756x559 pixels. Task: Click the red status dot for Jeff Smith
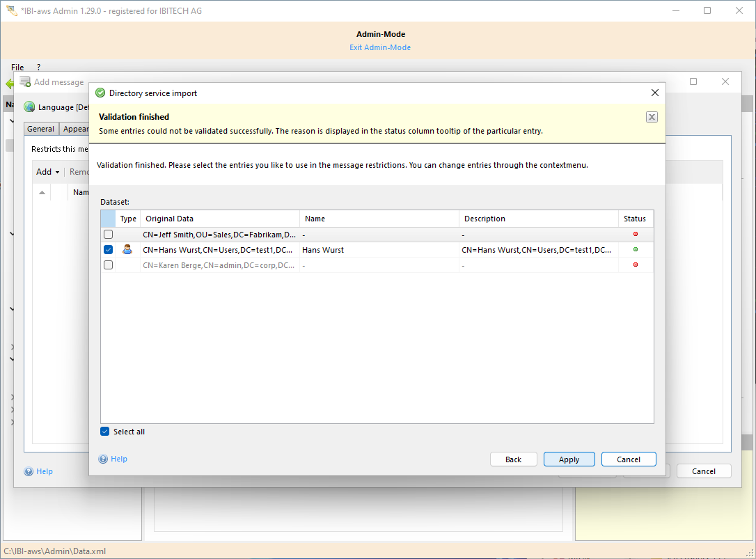635,235
